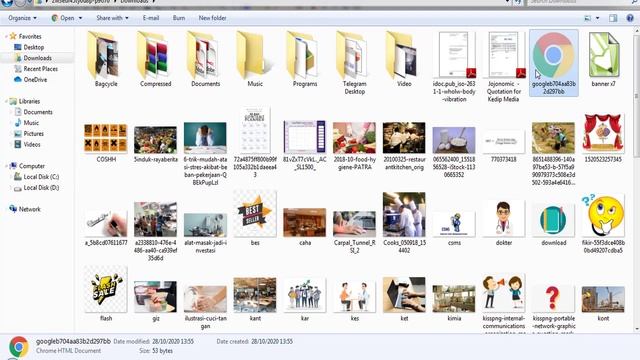Collapse the Computer tree group
The width and height of the screenshot is (640, 360).
(x=6, y=166)
